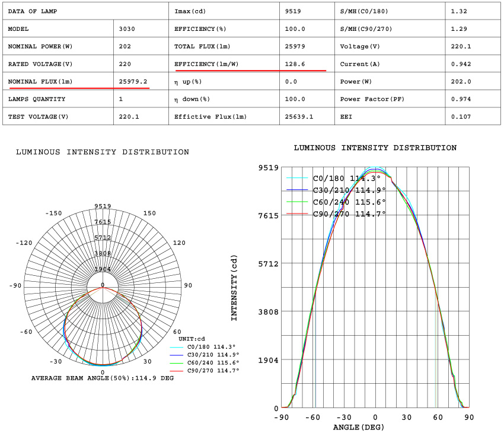Select the "Imax(cd)" label cell

pyautogui.click(x=224, y=11)
